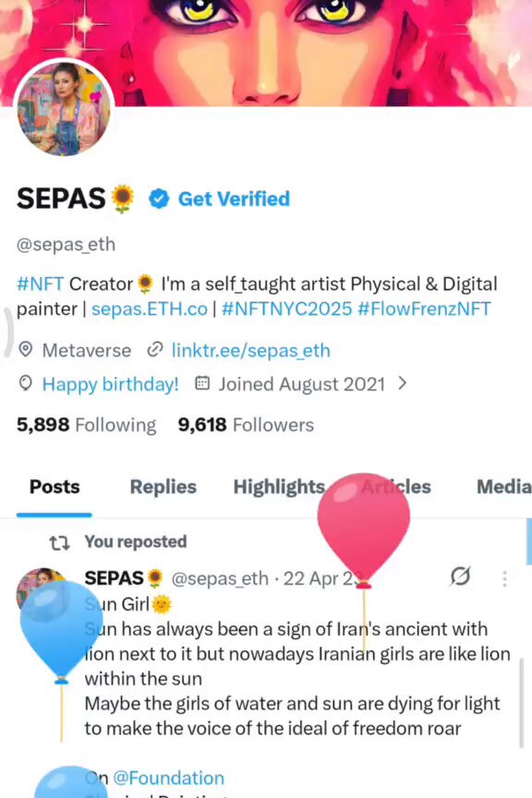Click the Happy birthday! text

[x=110, y=384]
